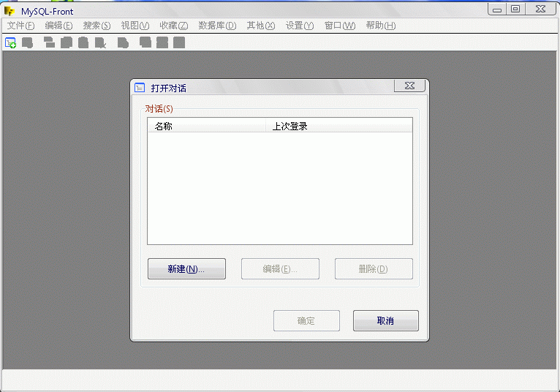
Task: Click the 确定 button
Action: pyautogui.click(x=306, y=320)
